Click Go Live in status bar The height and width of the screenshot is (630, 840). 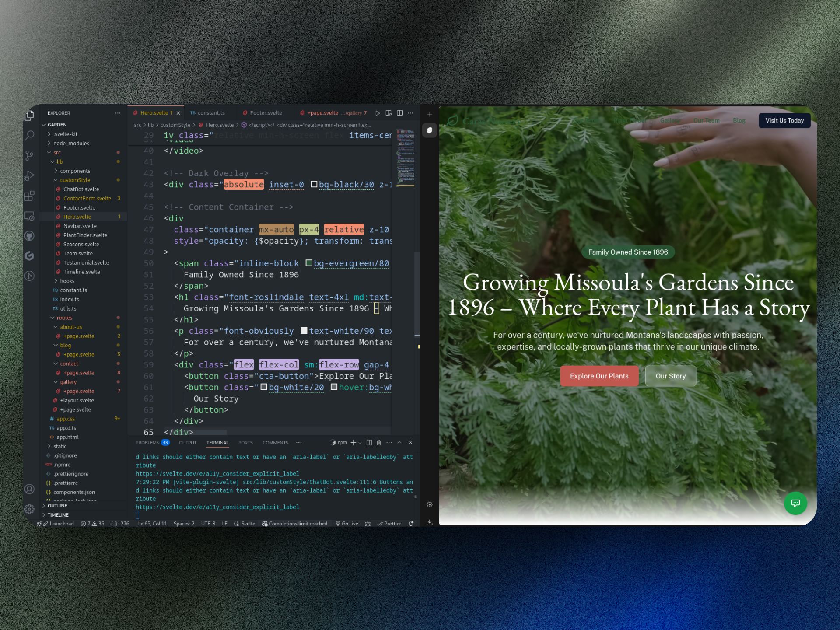click(x=346, y=524)
